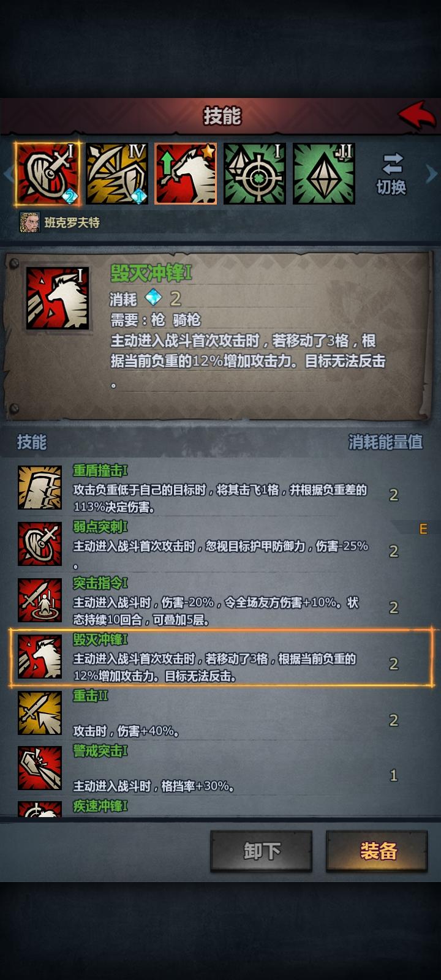Select the green crosshair skill slot
This screenshot has height=980, width=441.
click(x=255, y=174)
